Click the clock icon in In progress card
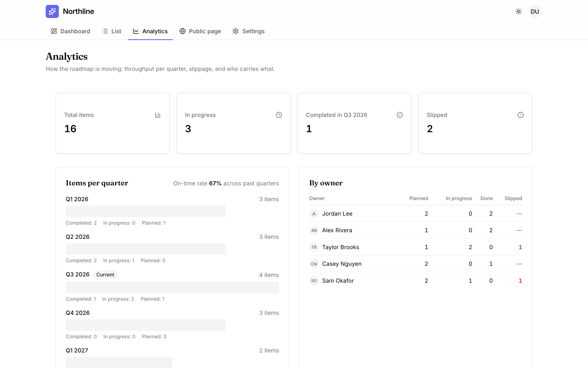This screenshot has height=368, width=588. coord(279,115)
